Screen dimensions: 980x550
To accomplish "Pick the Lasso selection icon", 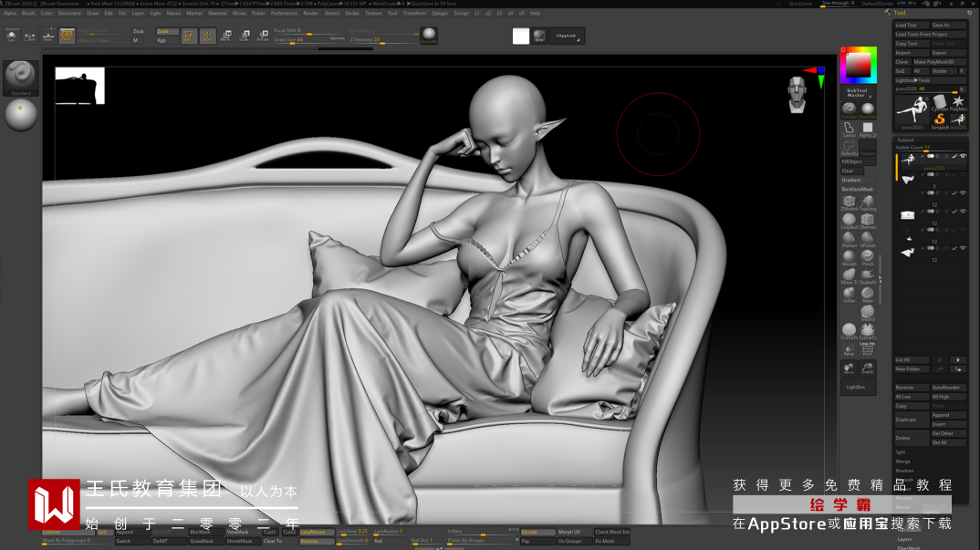I will click(x=849, y=130).
